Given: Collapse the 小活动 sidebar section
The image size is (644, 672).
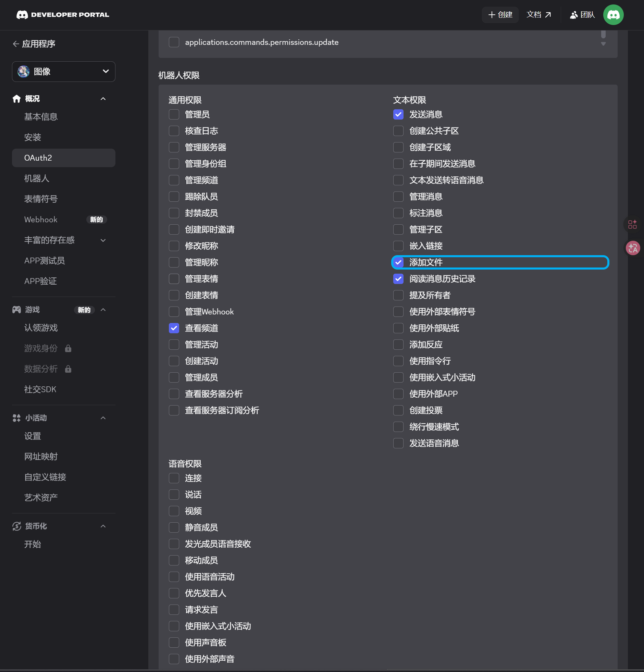Looking at the screenshot, I should click(x=103, y=418).
